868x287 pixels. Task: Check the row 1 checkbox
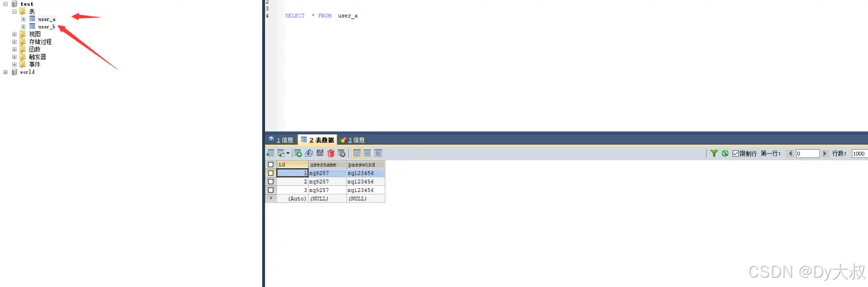(270, 173)
